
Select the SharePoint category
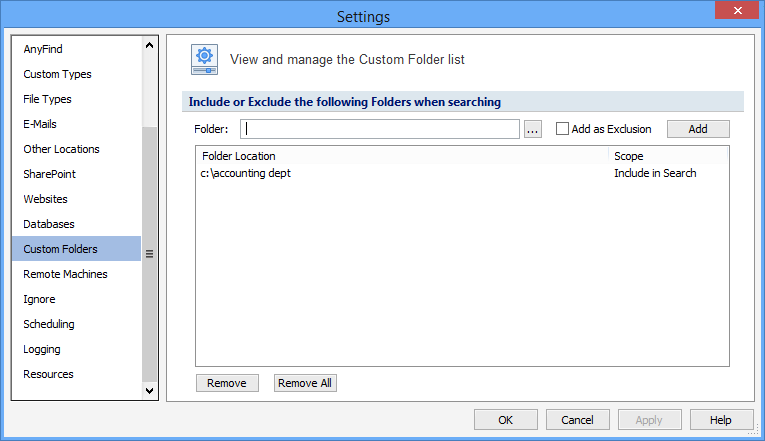(49, 174)
